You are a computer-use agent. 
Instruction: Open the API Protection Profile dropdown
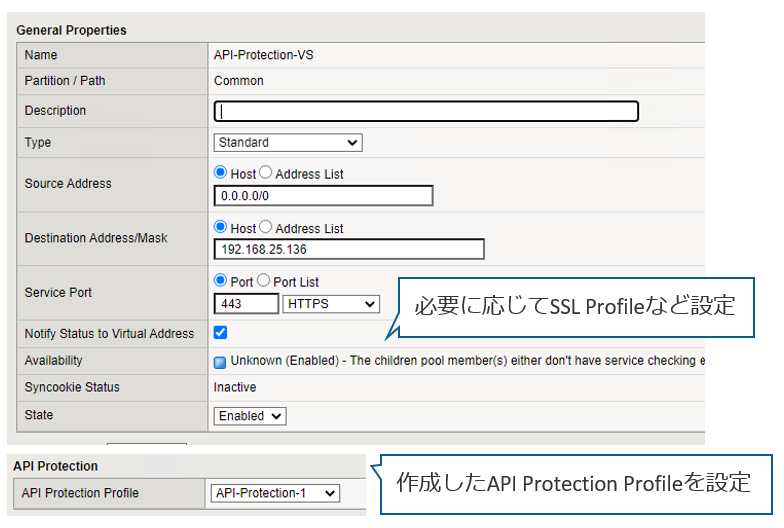pos(277,493)
